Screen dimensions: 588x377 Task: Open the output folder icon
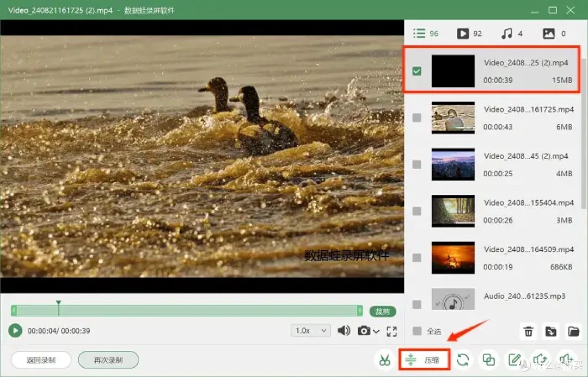(573, 331)
